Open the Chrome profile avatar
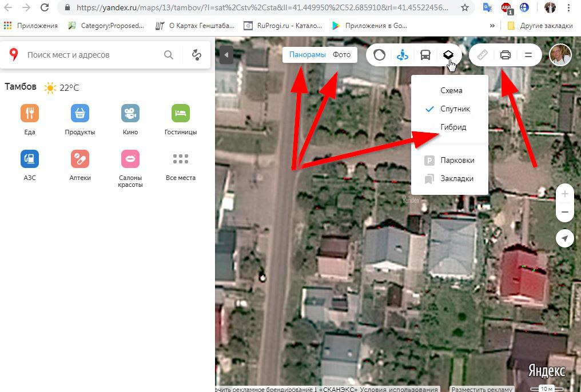581x392 pixels. pos(550,7)
